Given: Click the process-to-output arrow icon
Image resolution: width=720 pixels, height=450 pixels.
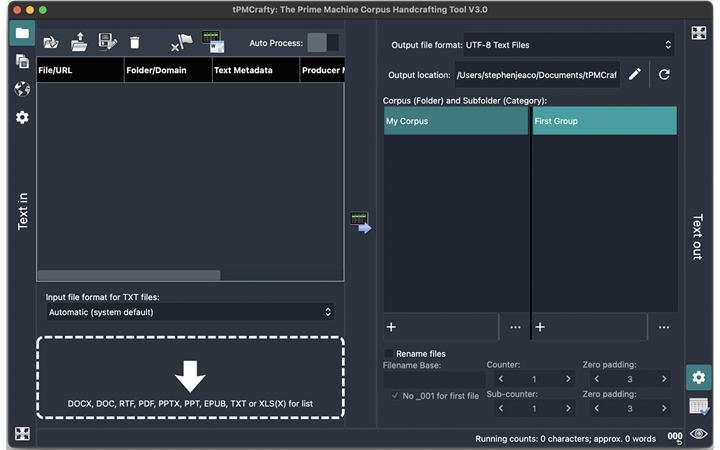Looking at the screenshot, I should click(360, 223).
